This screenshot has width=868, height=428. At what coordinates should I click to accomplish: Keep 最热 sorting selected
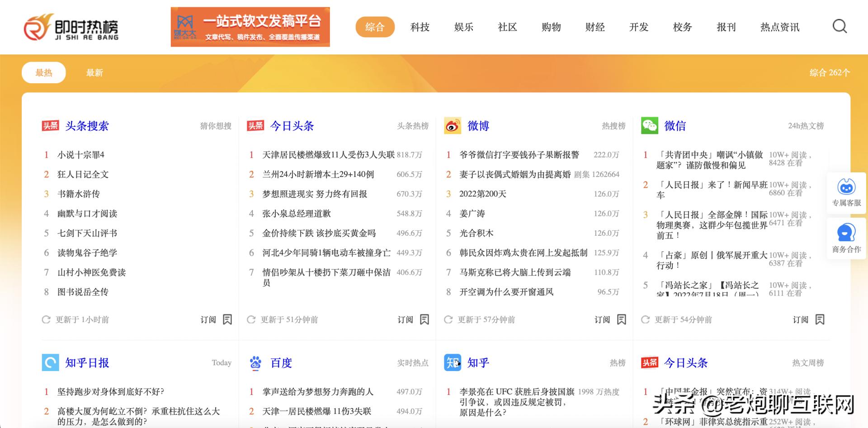(x=43, y=72)
